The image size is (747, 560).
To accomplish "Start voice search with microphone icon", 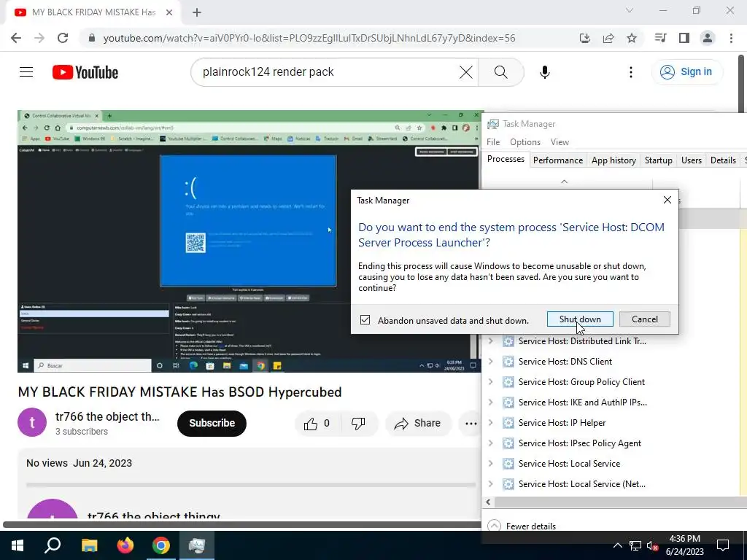I will point(544,72).
